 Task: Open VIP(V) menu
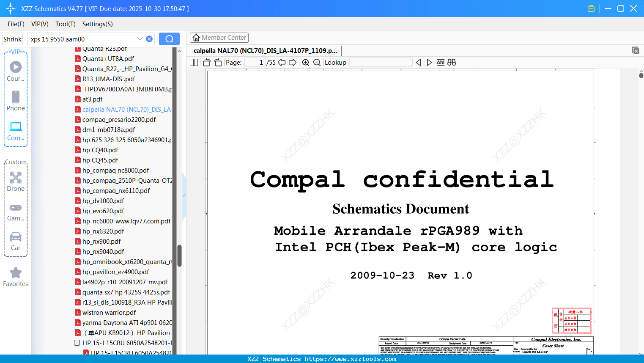tap(40, 24)
